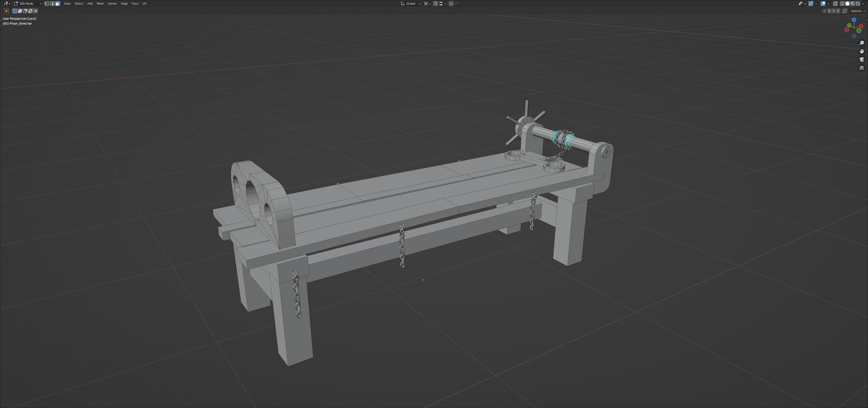
Task: Open Global transform orientation dropdown
Action: pyautogui.click(x=410, y=3)
